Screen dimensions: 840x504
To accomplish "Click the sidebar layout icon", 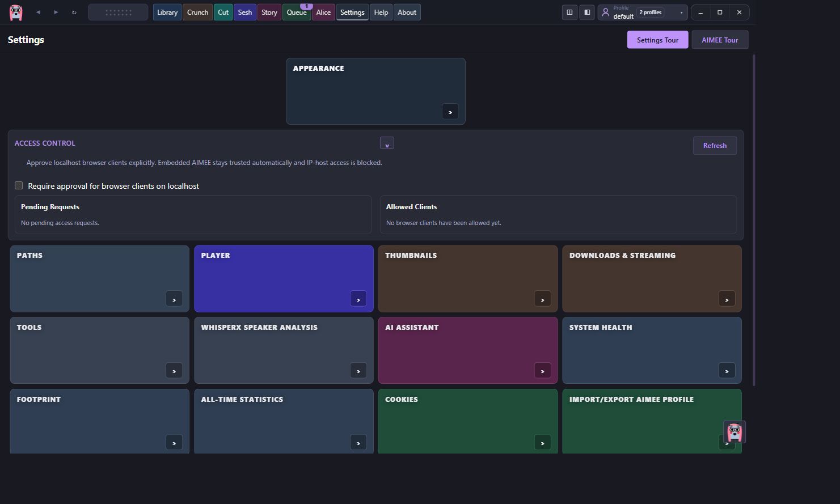I will coord(587,12).
